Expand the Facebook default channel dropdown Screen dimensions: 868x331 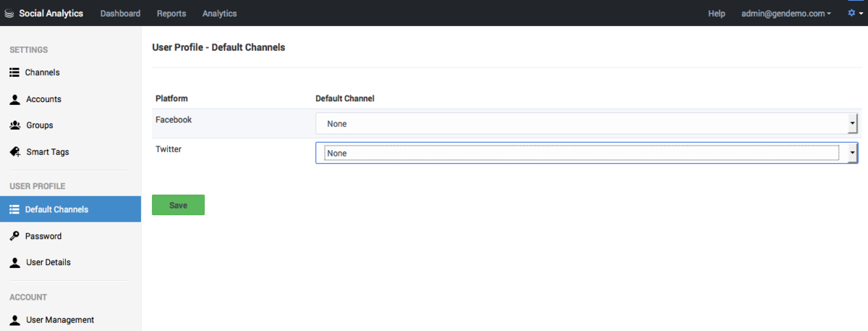[587, 124]
